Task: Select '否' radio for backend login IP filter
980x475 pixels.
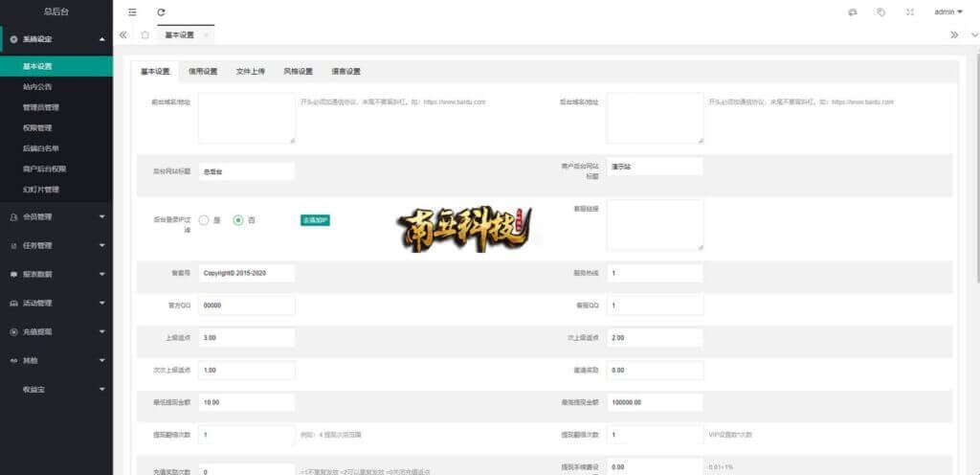Action: 238,220
